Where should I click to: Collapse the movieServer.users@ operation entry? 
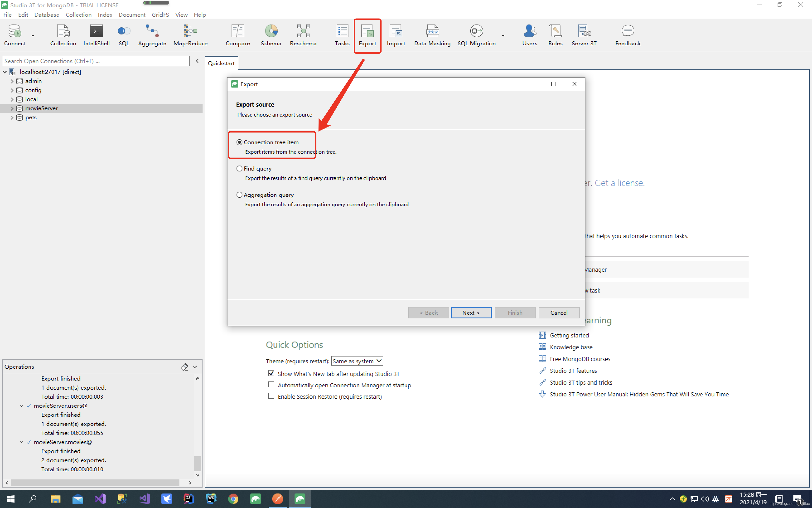pyautogui.click(x=22, y=406)
